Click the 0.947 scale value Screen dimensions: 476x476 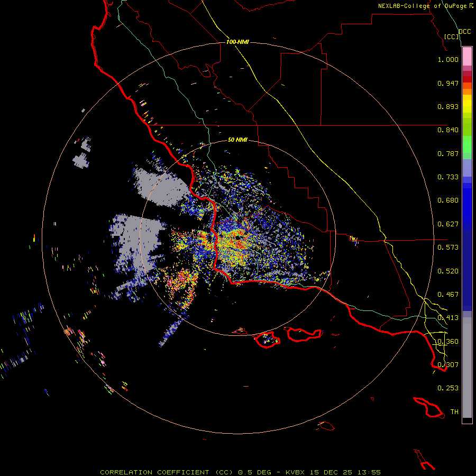(x=448, y=83)
